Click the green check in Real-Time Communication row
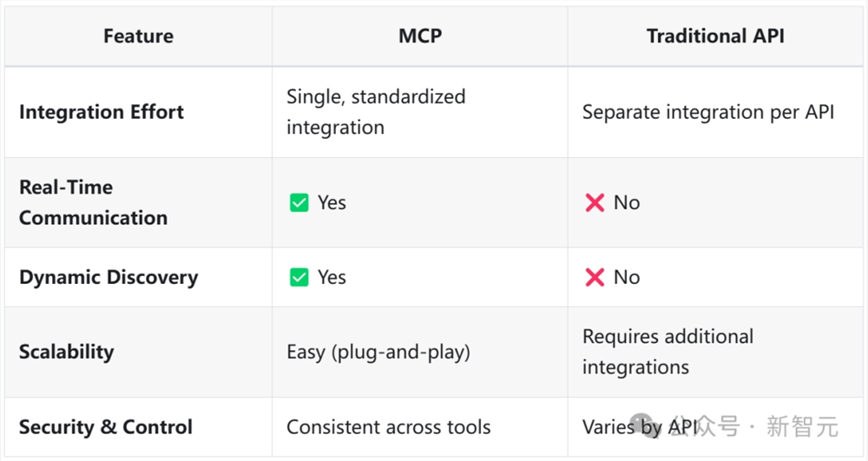 299,203
